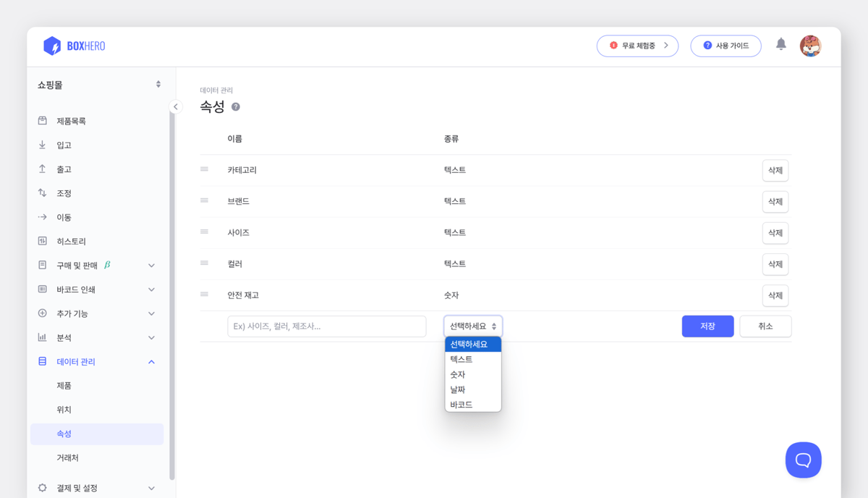Viewport: 868px width, 498px height.
Task: Collapse the 데이터 관리 section
Action: [152, 361]
